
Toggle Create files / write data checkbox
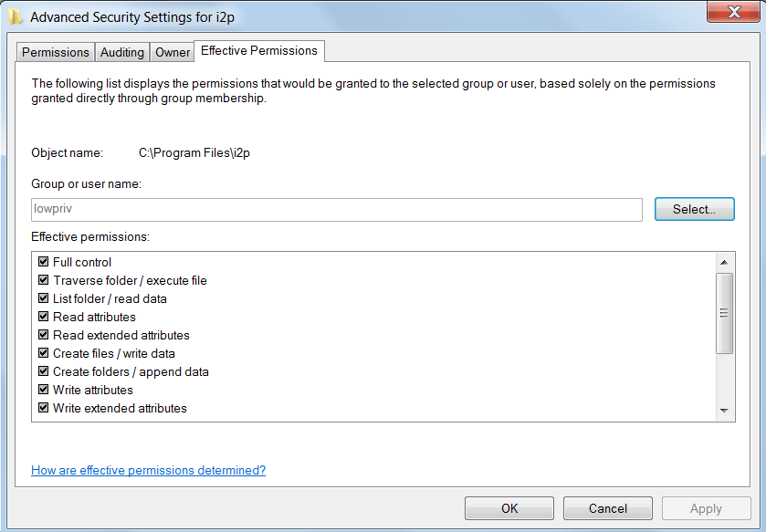(x=44, y=353)
